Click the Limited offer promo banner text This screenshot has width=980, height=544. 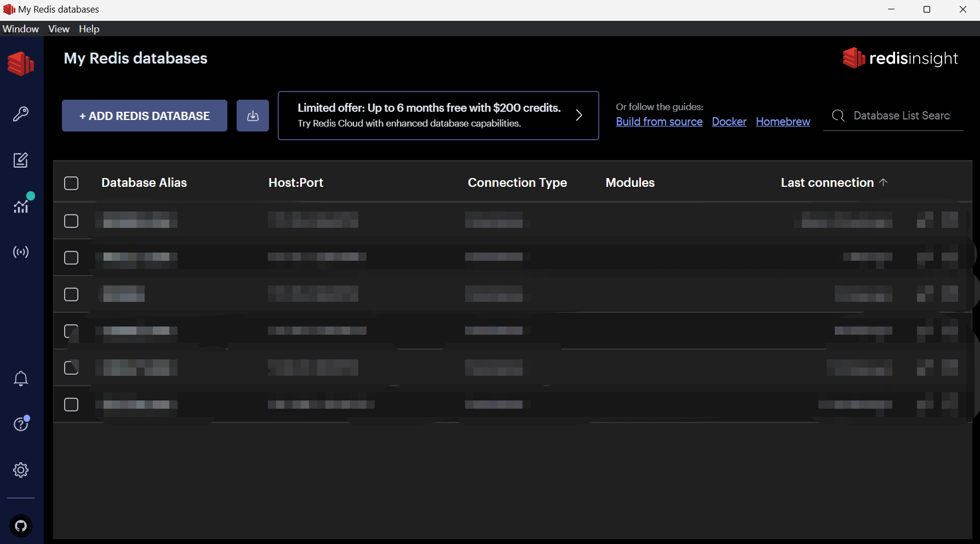pos(429,108)
